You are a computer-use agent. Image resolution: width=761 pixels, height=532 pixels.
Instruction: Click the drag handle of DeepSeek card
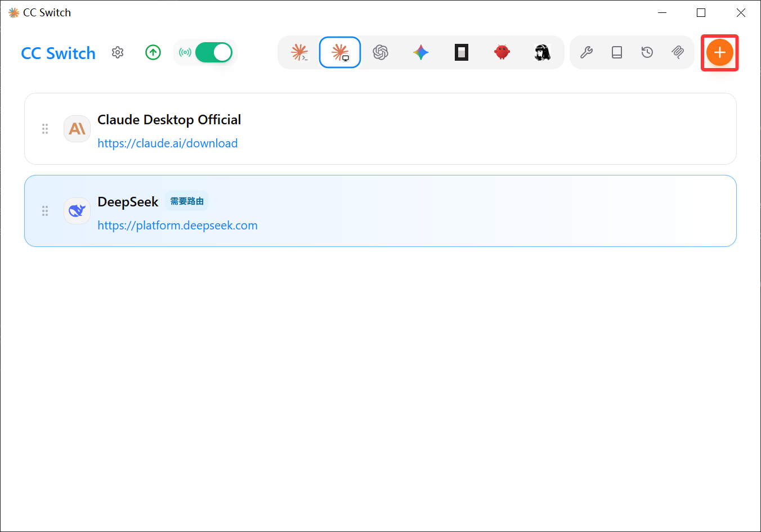click(45, 211)
